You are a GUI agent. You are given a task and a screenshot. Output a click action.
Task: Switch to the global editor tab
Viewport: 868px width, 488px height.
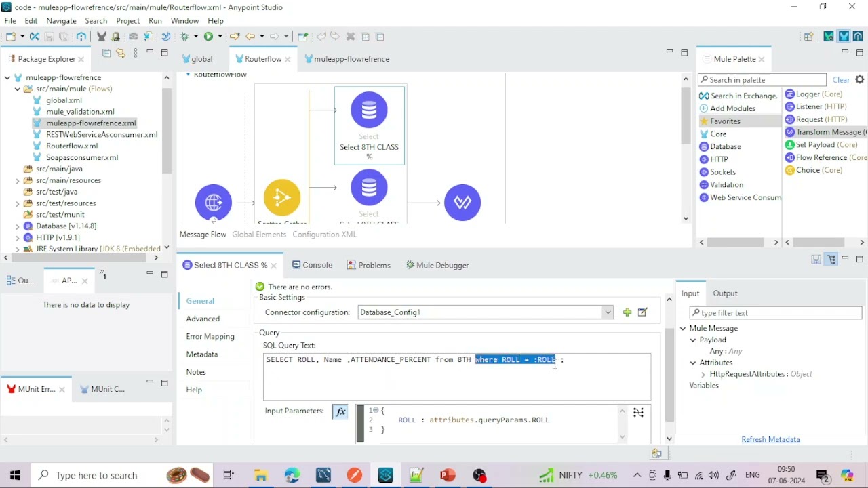197,59
